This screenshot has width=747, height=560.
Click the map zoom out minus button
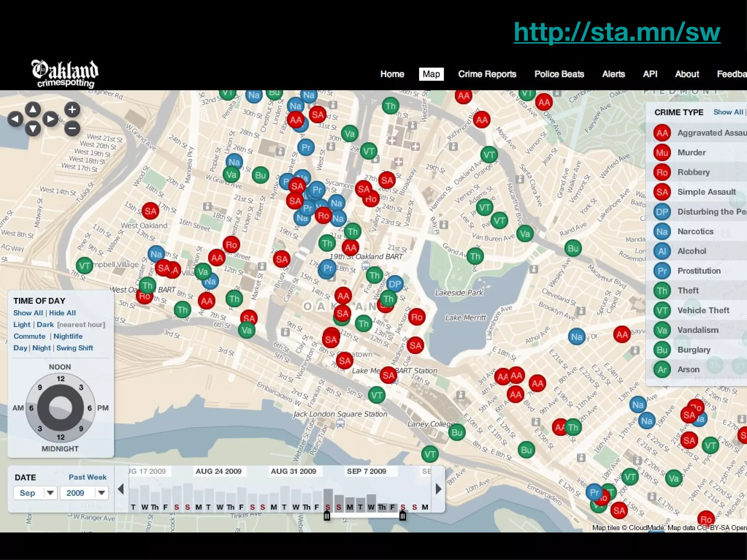[72, 128]
